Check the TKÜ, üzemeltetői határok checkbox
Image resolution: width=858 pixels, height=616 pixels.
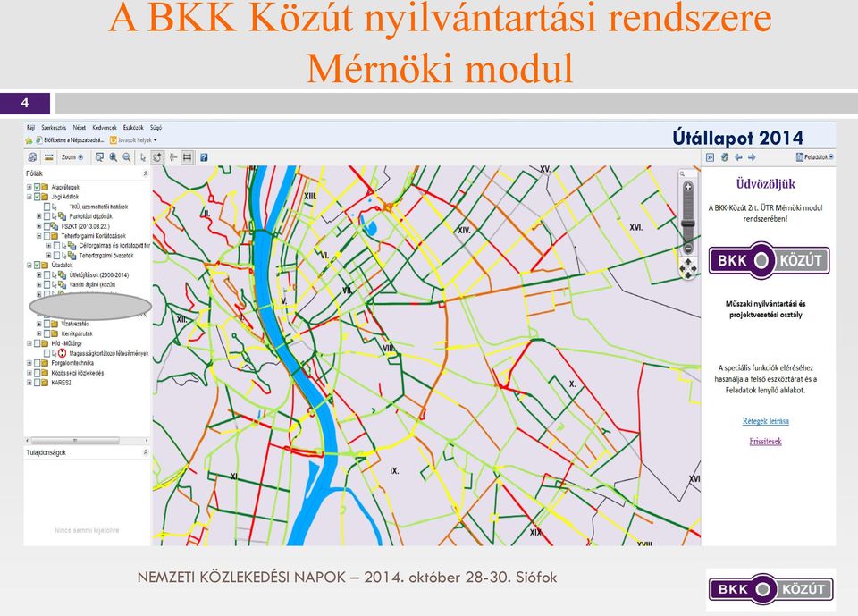click(47, 207)
